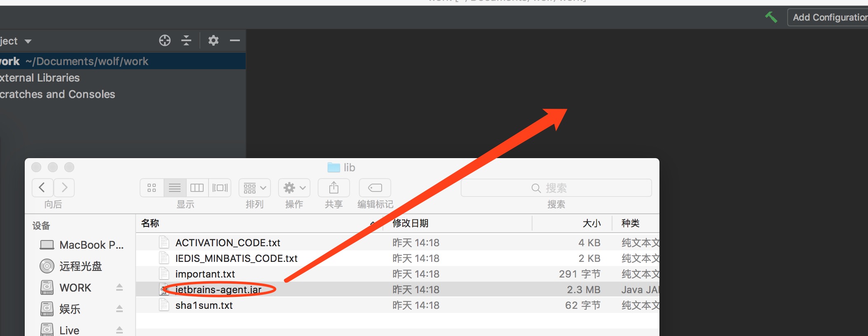
Task: Open the Project view dropdown arrow
Action: 28,41
